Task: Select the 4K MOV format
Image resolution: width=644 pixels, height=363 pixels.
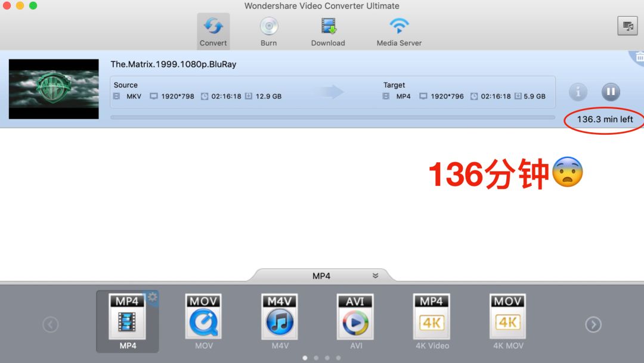Action: [x=508, y=321]
